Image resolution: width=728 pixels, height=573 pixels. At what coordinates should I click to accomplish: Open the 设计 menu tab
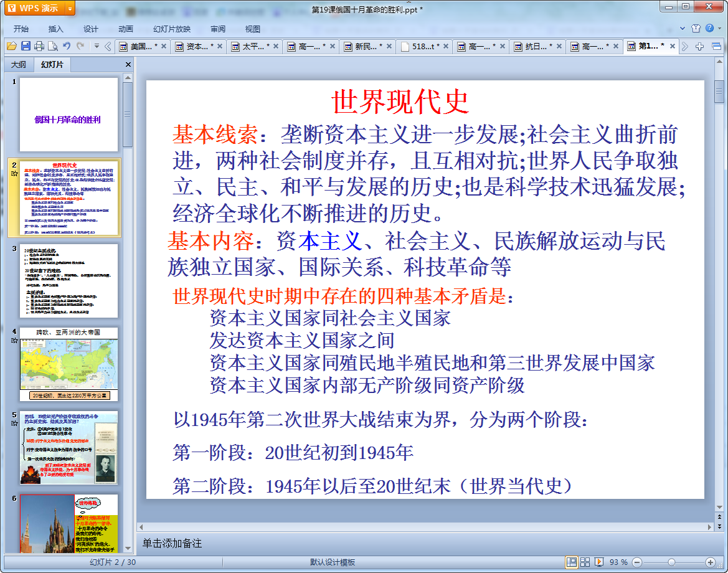90,29
